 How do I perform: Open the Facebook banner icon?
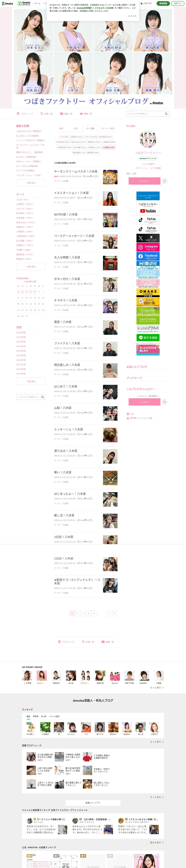[x=148, y=256]
